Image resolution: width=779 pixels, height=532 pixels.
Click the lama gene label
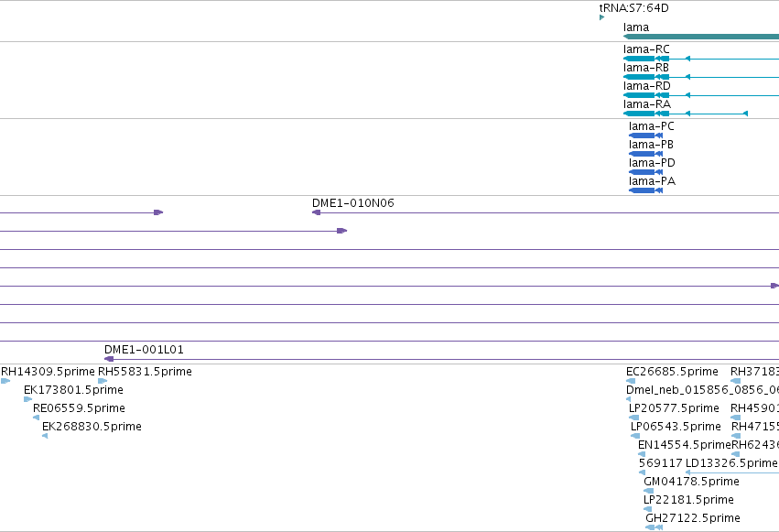[636, 27]
